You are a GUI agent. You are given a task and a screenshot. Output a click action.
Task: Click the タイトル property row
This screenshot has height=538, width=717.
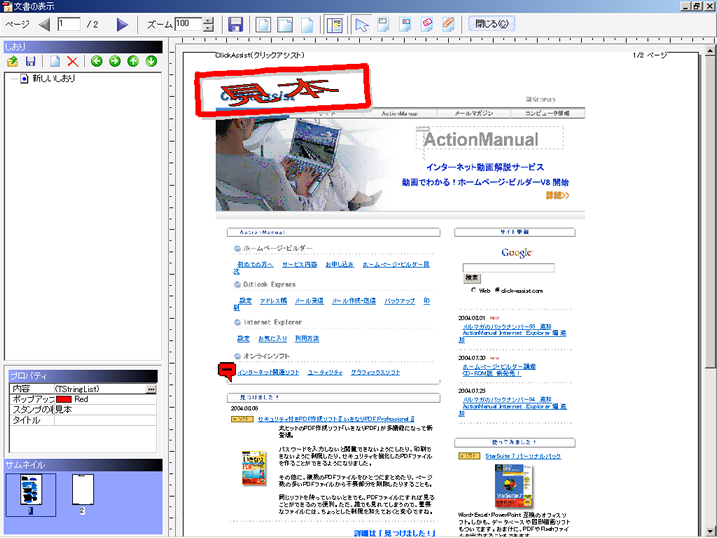[83, 420]
